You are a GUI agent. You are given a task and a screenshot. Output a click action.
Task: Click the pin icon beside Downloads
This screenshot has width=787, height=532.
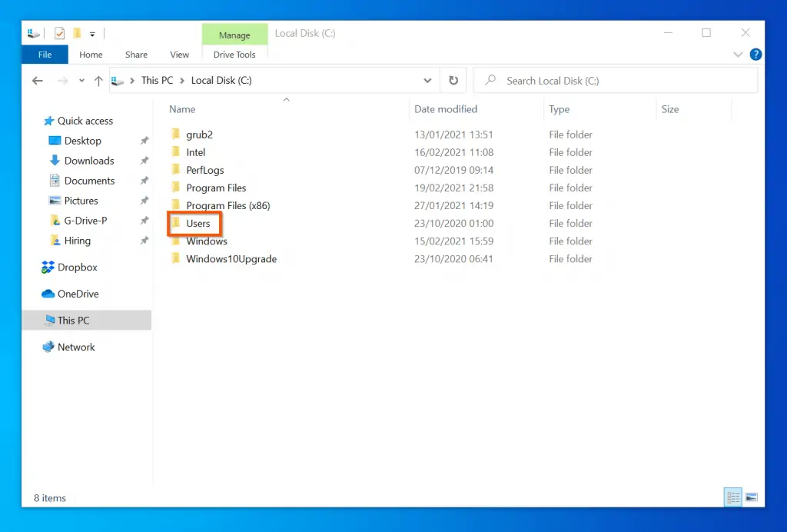pyautogui.click(x=144, y=161)
